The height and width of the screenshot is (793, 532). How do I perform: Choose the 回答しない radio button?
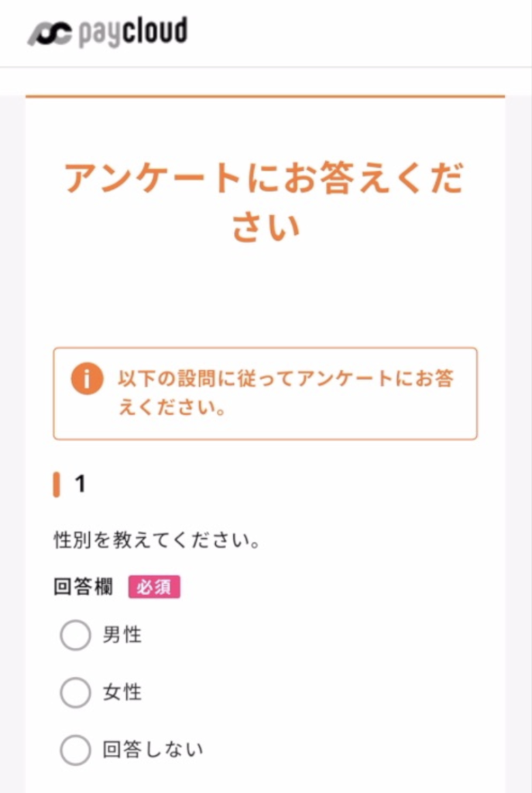tap(76, 750)
